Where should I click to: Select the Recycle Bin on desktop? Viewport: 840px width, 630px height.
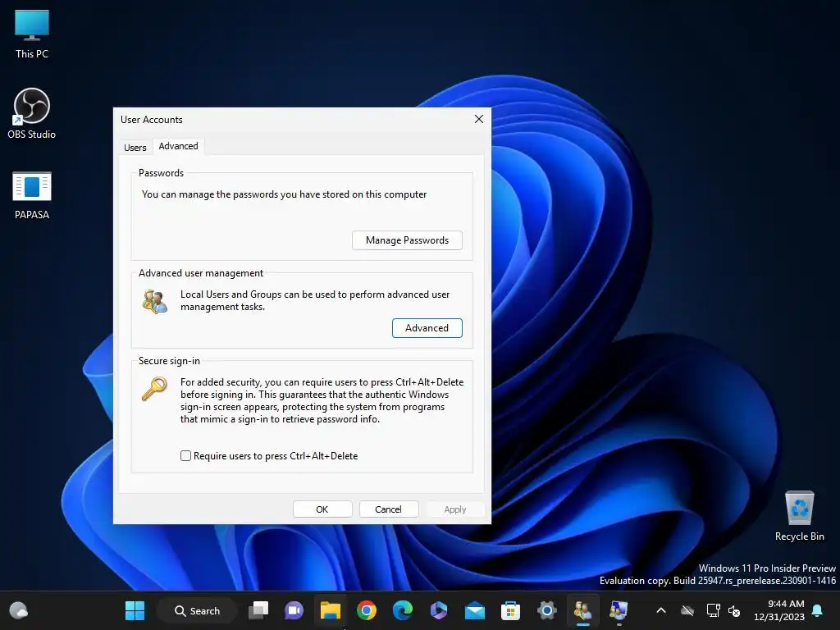(x=799, y=516)
